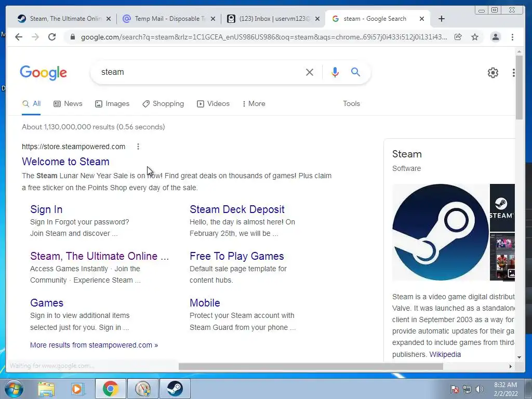The height and width of the screenshot is (399, 532).
Task: Open the taskbar clock showing 8:32 AM
Action: [506, 389]
